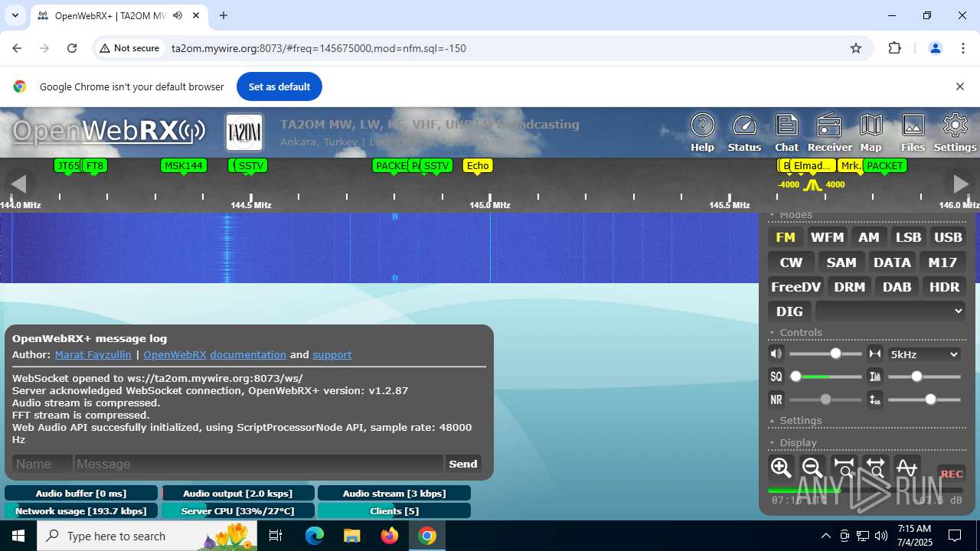Show hidden system tray icons
Viewport: 980px width, 551px height.
click(x=825, y=536)
